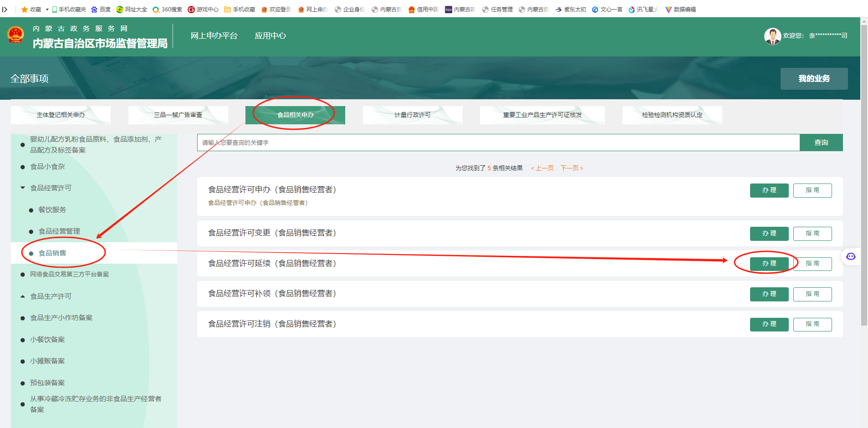Viewport: 868px width, 428px height.
Task: Click the 收藏 star favorites icon
Action: tap(25, 9)
